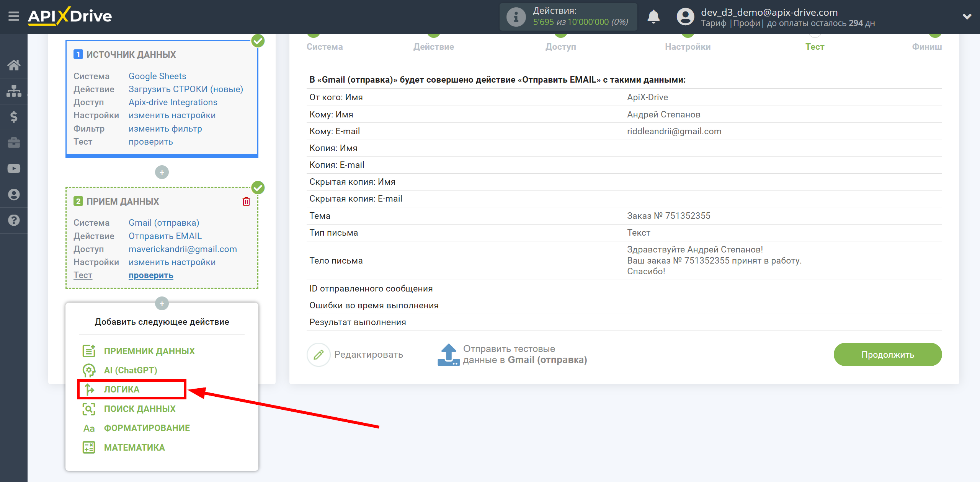
Task: Select ФОРМАТИРОВАНИЕ action
Action: point(147,428)
